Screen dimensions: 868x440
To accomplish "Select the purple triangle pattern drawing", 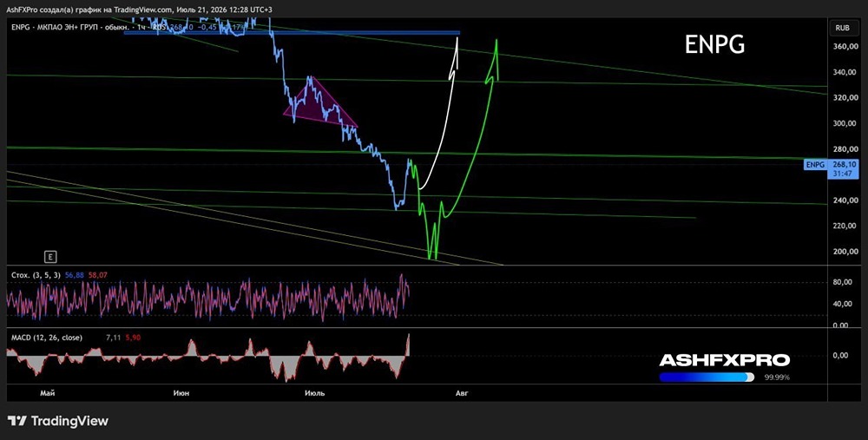I will coord(318,104).
